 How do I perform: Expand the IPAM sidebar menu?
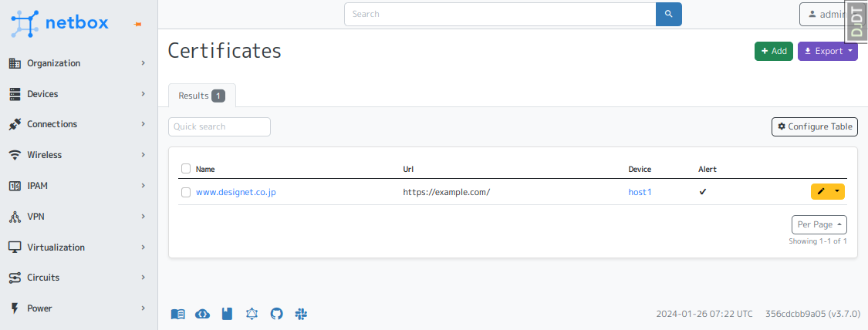coord(77,186)
